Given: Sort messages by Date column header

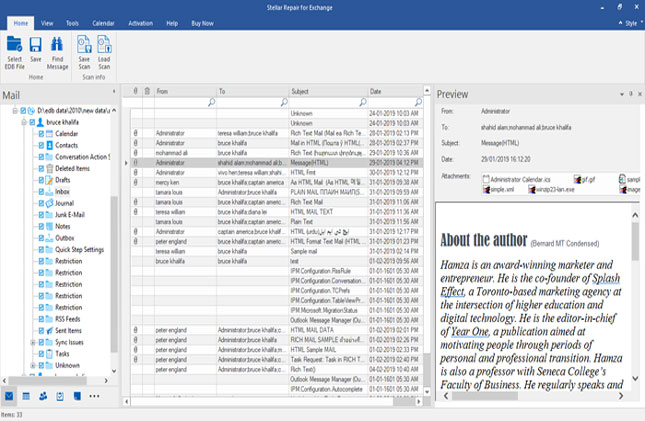Looking at the screenshot, I should click(x=395, y=91).
